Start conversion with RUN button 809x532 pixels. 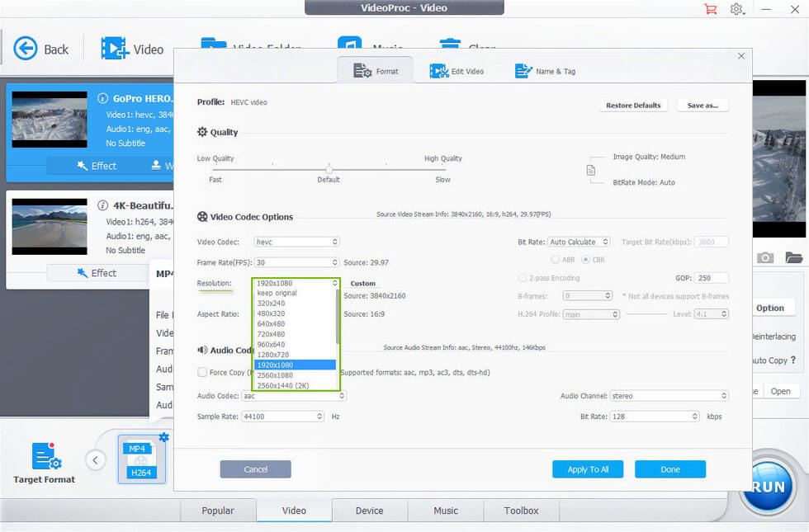coord(769,487)
